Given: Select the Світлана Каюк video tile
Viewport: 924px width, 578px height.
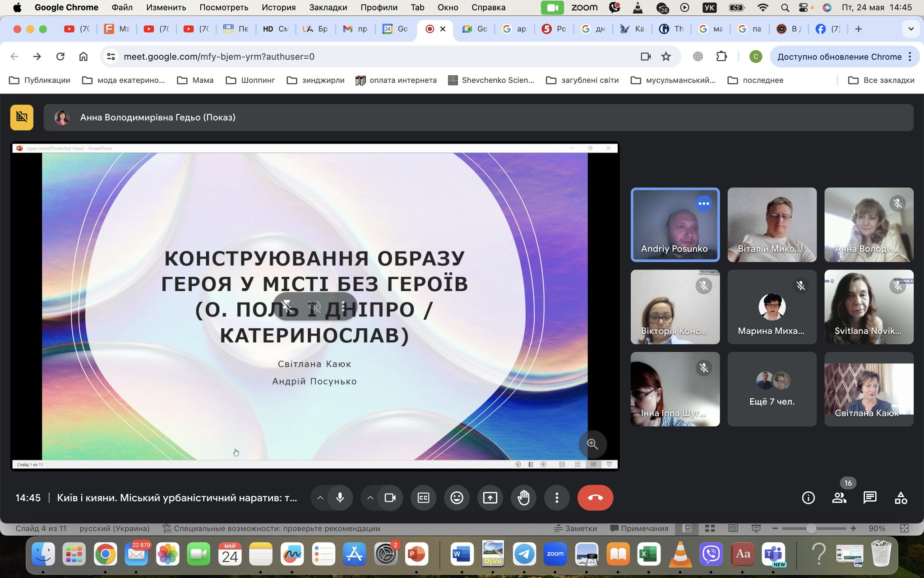Looking at the screenshot, I should (869, 389).
